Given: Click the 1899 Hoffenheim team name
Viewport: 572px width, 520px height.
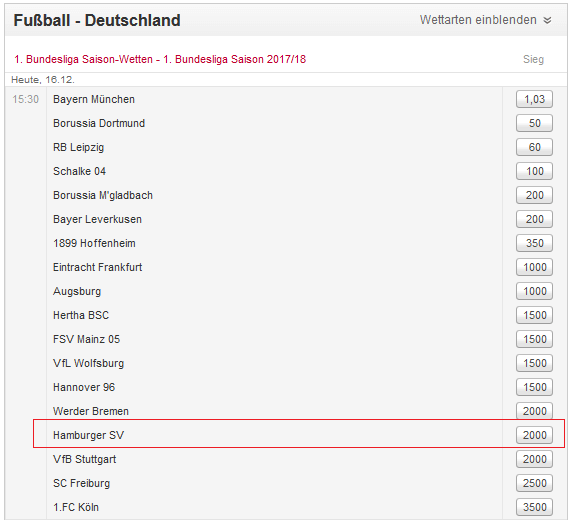Looking at the screenshot, I should pos(94,243).
